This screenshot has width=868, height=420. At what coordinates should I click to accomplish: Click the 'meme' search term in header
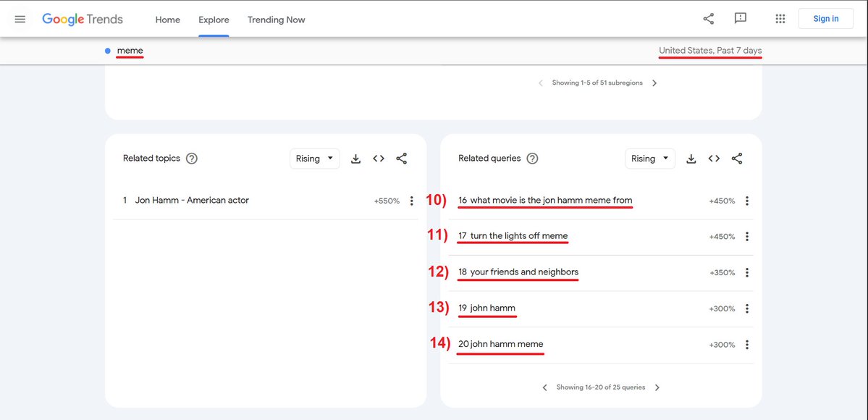pyautogui.click(x=130, y=51)
